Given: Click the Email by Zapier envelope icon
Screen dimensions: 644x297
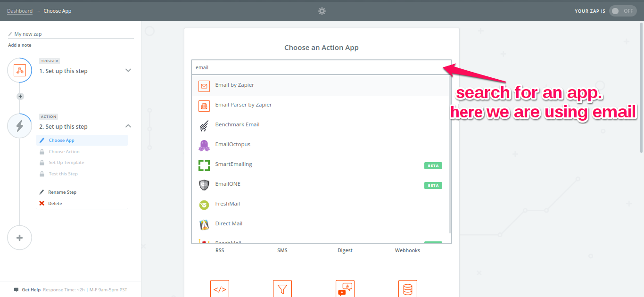Looking at the screenshot, I should pyautogui.click(x=204, y=86).
